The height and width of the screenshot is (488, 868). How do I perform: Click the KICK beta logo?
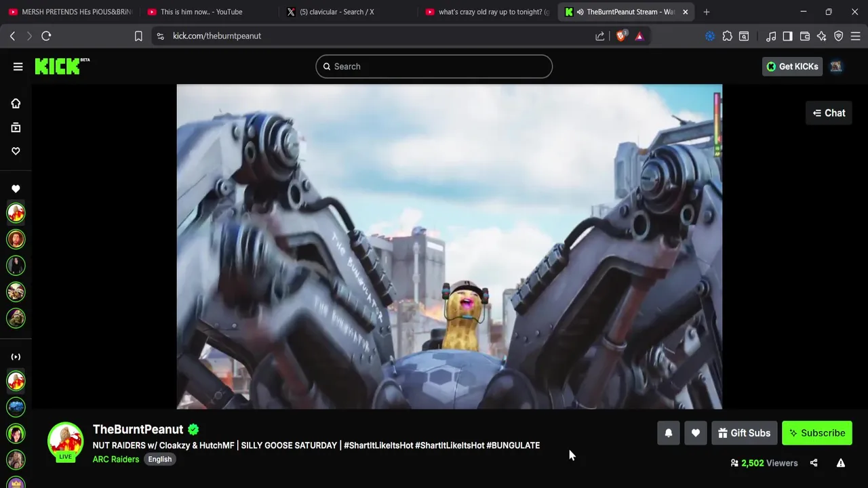62,66
